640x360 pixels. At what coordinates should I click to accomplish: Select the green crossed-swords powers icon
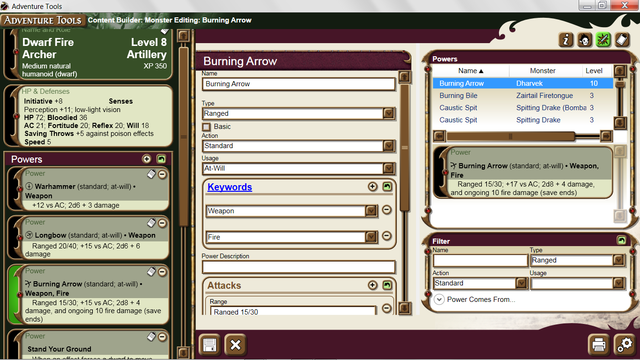coord(603,40)
